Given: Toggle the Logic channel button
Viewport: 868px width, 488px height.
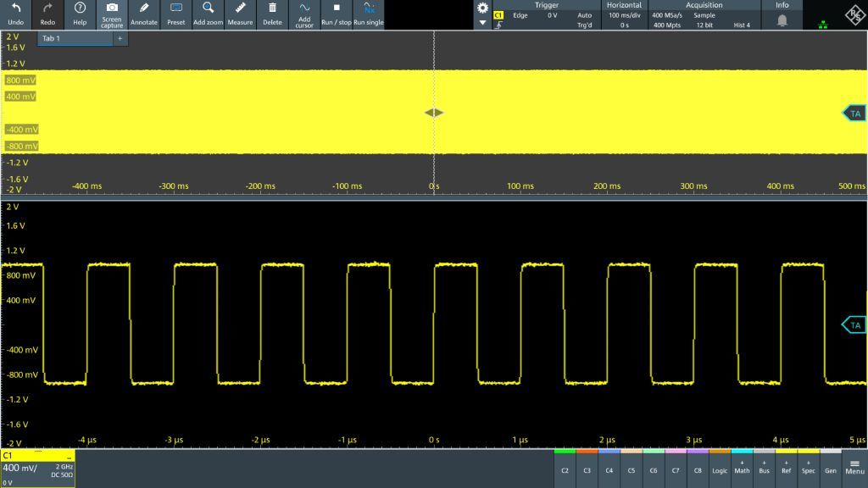Looking at the screenshot, I should pos(720,468).
